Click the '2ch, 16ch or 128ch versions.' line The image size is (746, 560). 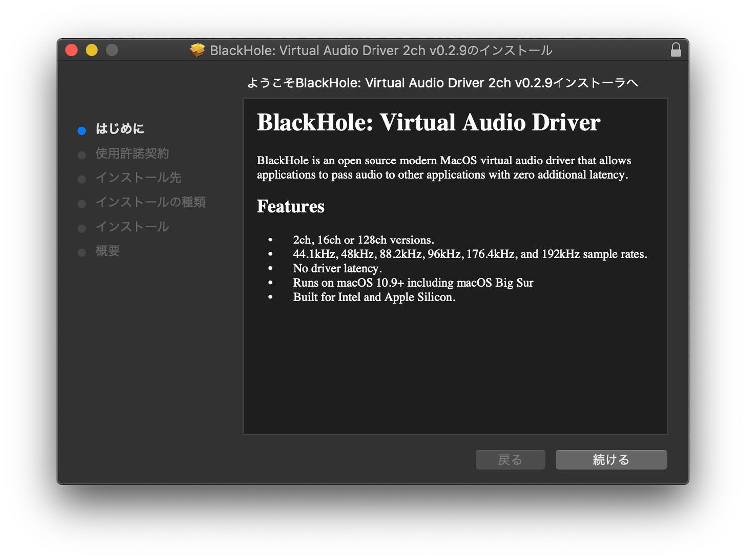click(x=364, y=240)
